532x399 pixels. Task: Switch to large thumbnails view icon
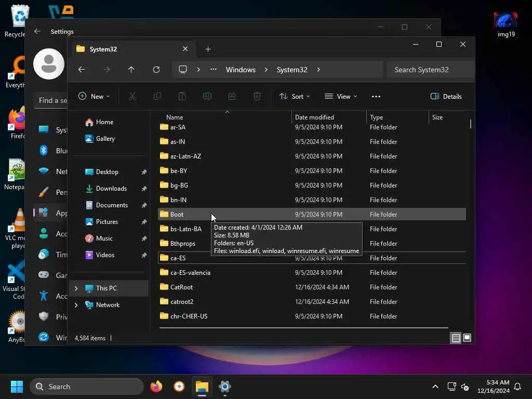pos(467,338)
